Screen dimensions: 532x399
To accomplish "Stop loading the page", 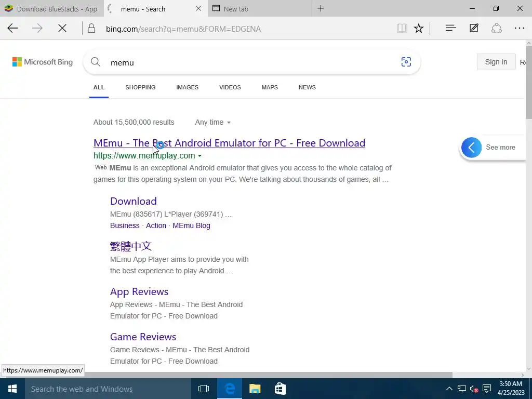I will point(62,29).
